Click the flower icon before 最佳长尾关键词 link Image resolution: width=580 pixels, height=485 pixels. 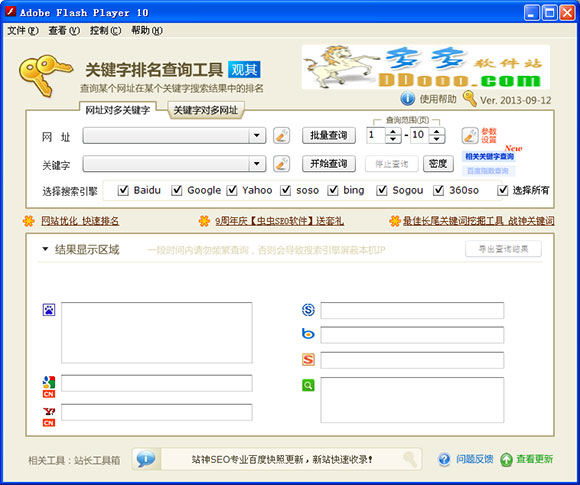pyautogui.click(x=395, y=221)
